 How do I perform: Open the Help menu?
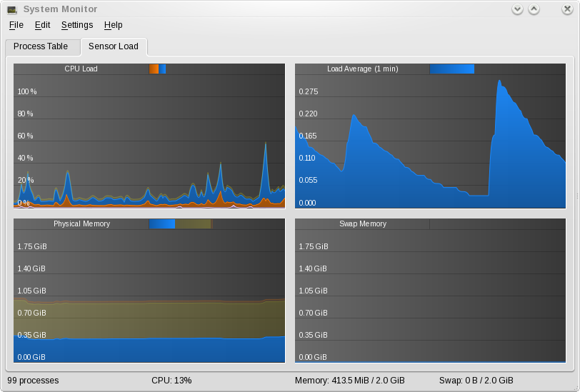click(x=113, y=25)
